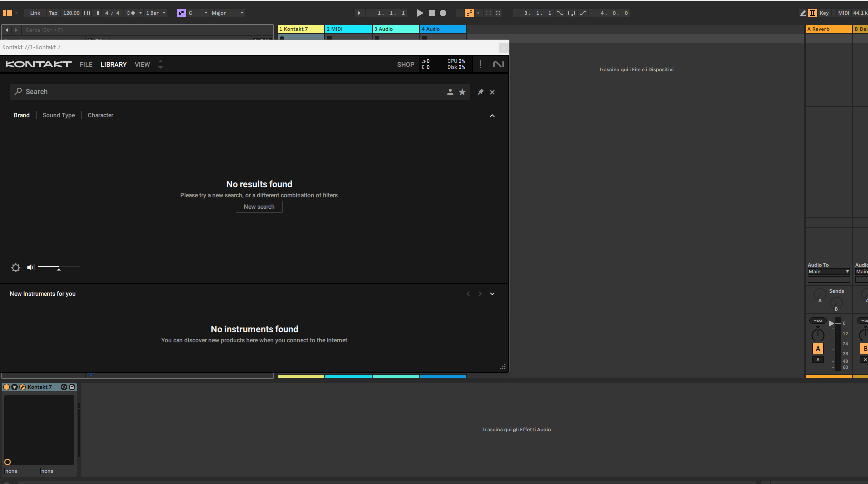Toggle the Punch-In switch icon
This screenshot has width=868, height=484.
[560, 13]
